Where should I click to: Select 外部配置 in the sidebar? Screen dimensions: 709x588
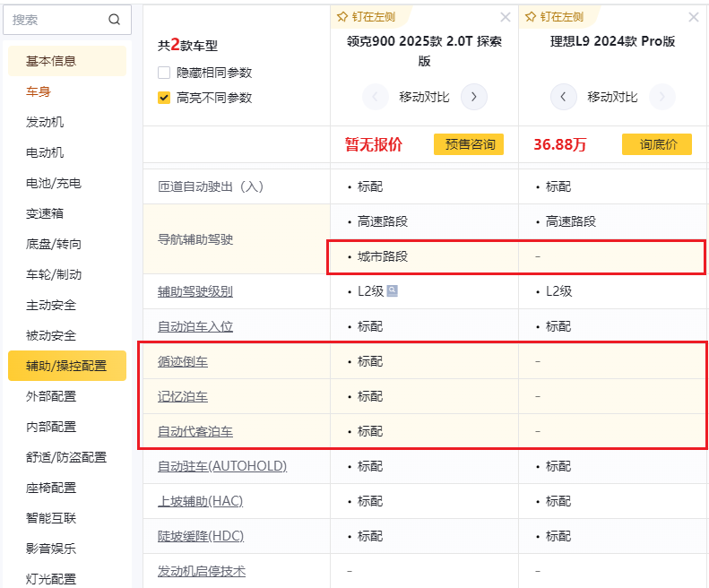51,396
